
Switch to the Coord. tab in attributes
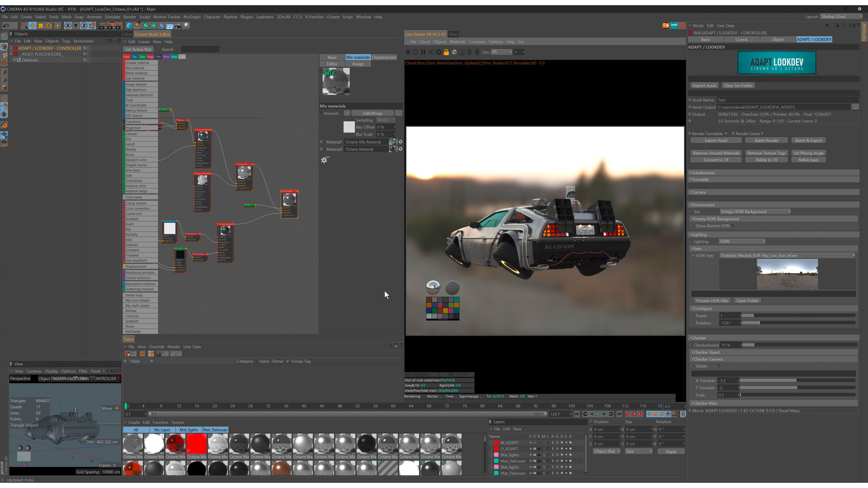742,39
